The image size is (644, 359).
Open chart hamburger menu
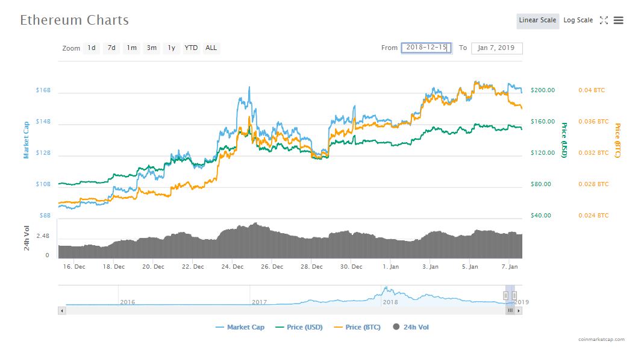click(619, 20)
